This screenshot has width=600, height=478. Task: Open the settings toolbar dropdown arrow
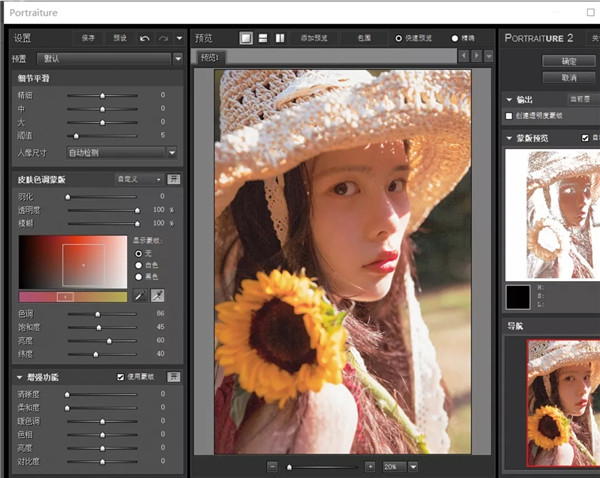179,38
